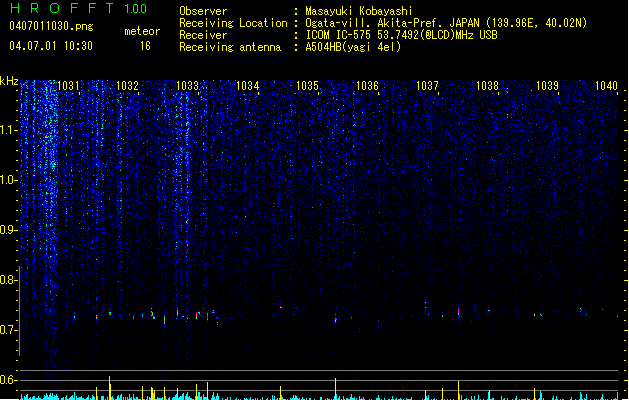Click the 'Observer' field label
The height and width of the screenshot is (400, 629).
(203, 11)
